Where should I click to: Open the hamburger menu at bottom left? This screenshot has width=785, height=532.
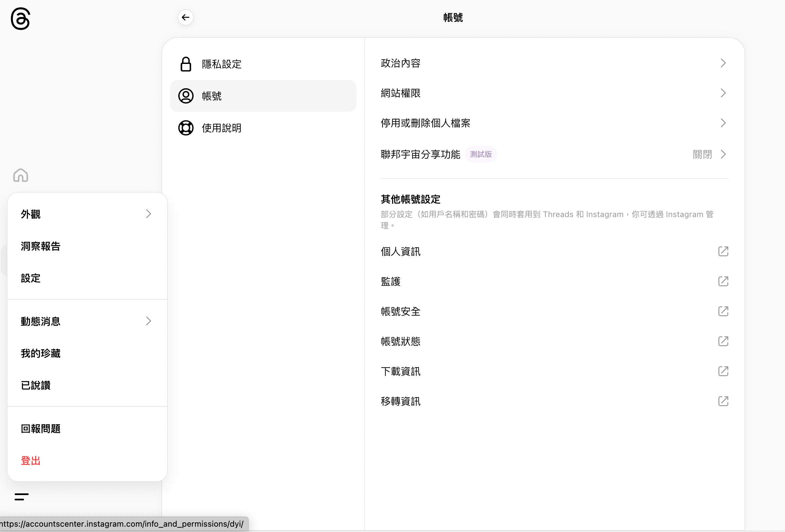(21, 497)
